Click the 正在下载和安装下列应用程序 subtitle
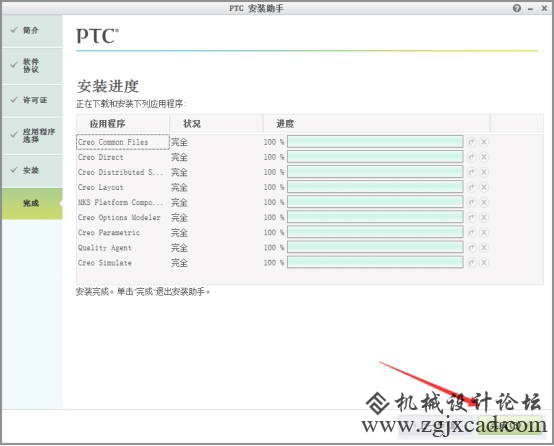 click(x=131, y=104)
